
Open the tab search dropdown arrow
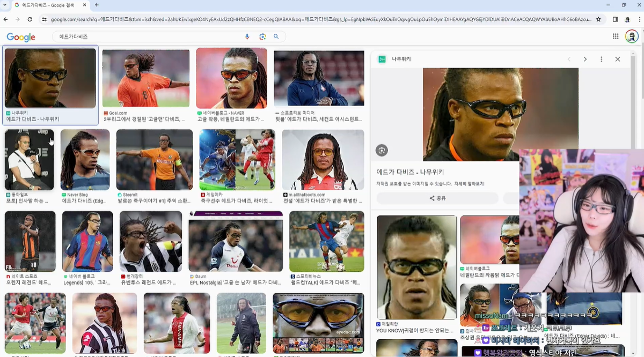pos(6,5)
